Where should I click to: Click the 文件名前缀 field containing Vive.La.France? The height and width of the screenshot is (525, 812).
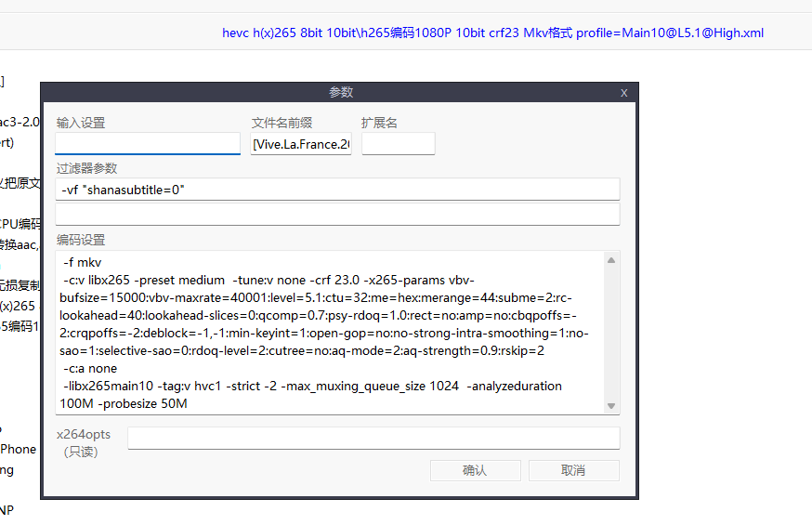coord(301,143)
